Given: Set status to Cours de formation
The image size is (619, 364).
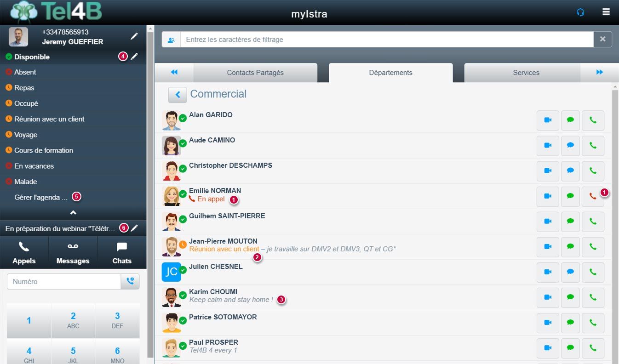Looking at the screenshot, I should (x=73, y=150).
